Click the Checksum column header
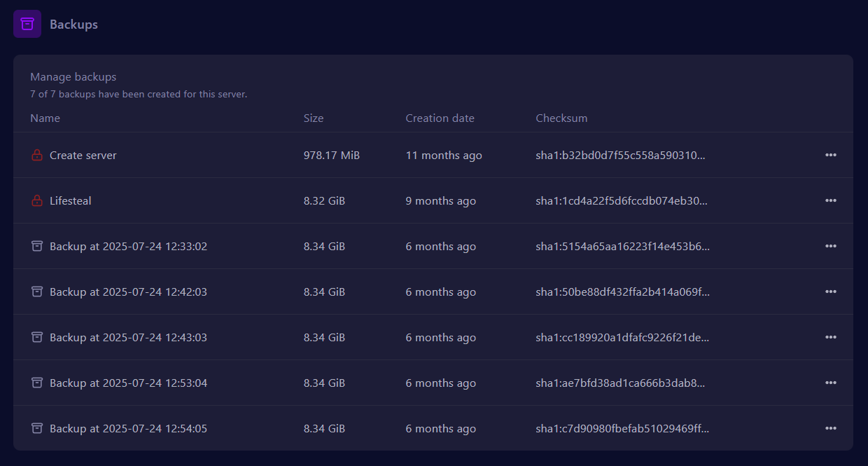The height and width of the screenshot is (466, 868). (561, 118)
